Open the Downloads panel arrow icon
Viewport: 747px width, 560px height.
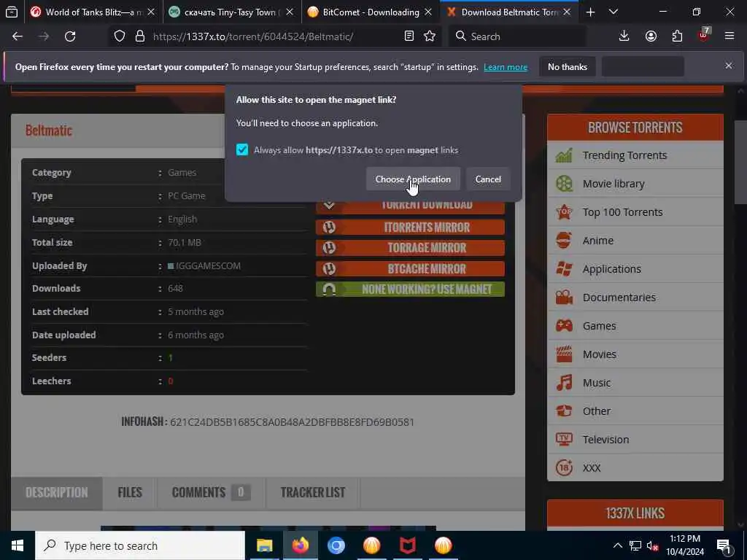[624, 36]
